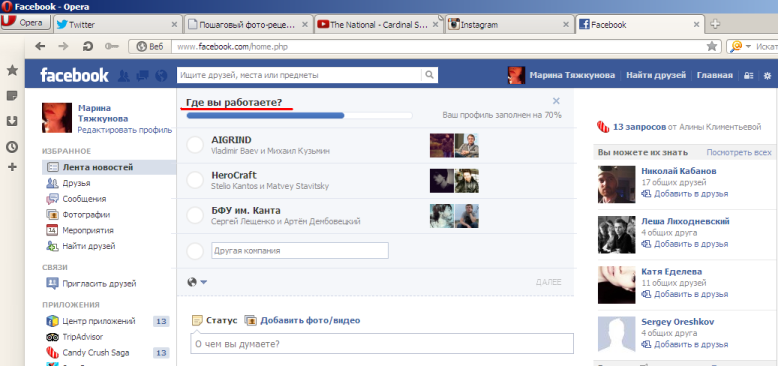Switch to The National YouTube tab
The width and height of the screenshot is (778, 366).
pyautogui.click(x=379, y=24)
